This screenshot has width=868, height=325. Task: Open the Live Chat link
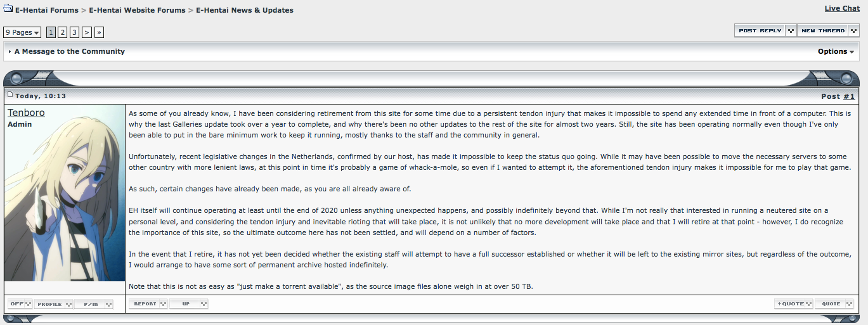tap(842, 9)
